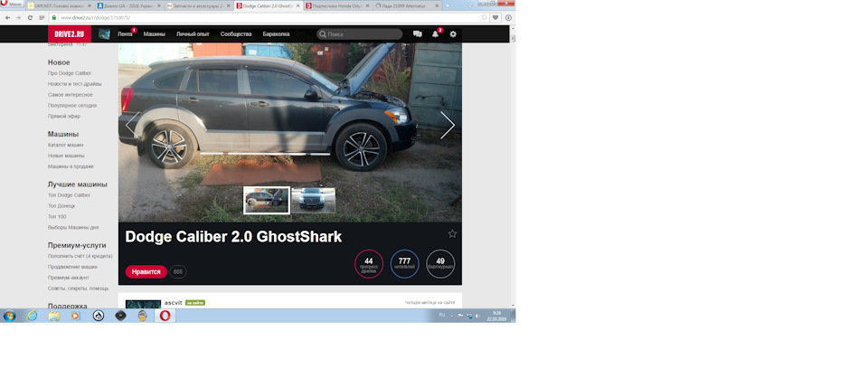
Task: Open Лента in the top navigation
Action: pos(125,34)
